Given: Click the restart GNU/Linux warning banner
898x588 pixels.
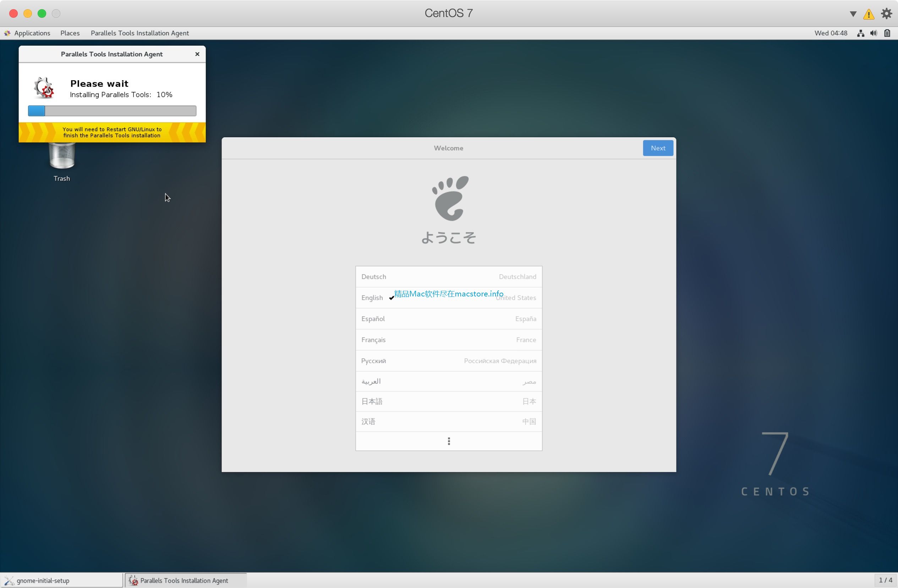Looking at the screenshot, I should 112,132.
